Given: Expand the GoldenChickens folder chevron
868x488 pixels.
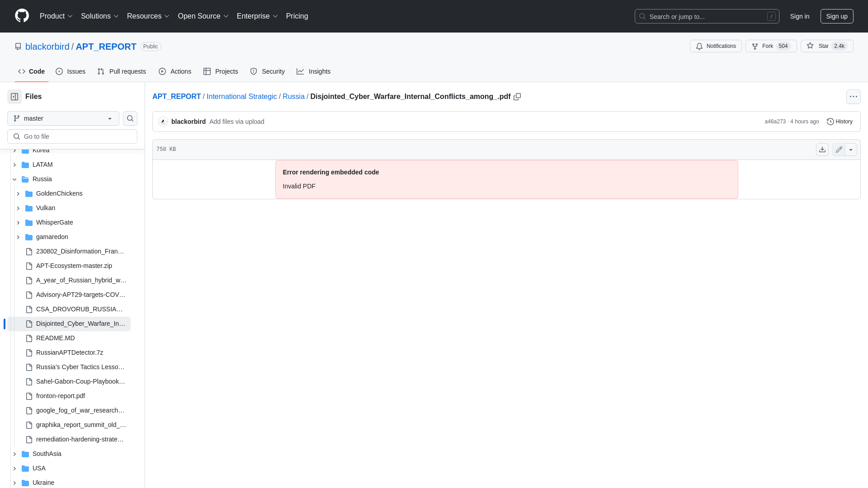Looking at the screenshot, I should click(18, 194).
